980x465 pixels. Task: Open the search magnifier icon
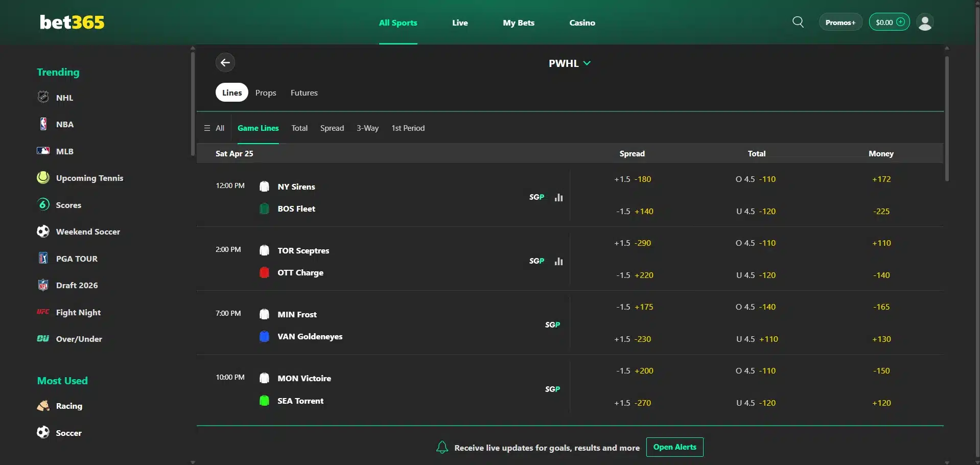798,22
